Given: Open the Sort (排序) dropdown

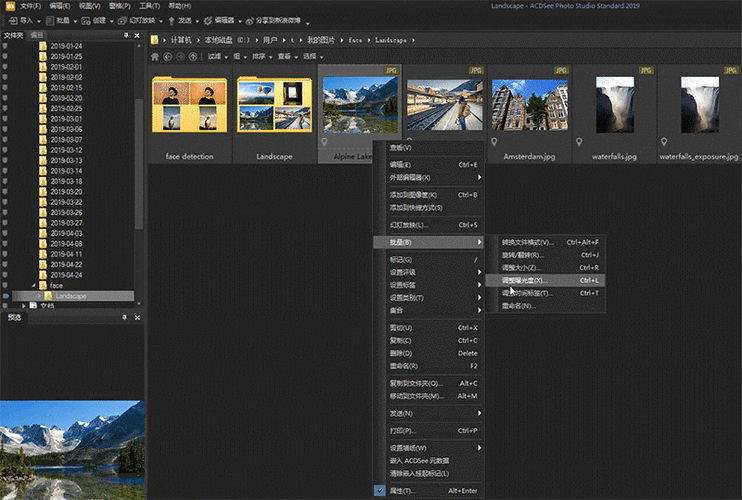Looking at the screenshot, I should [262, 57].
